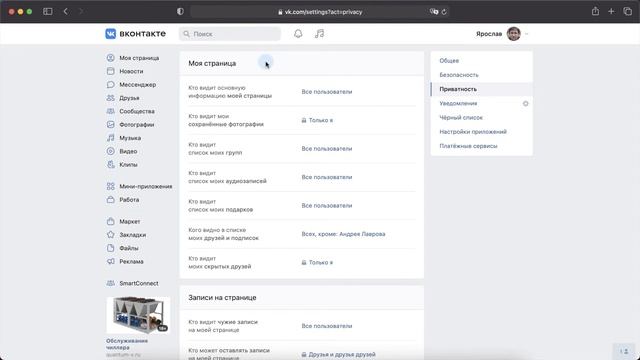Click the Новости sidebar icon
640x360 pixels.
[111, 71]
